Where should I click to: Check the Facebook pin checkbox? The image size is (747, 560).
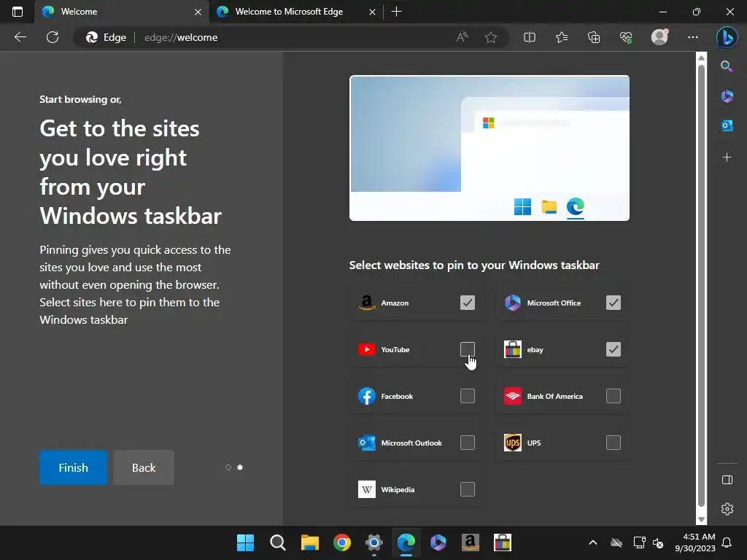click(x=468, y=396)
